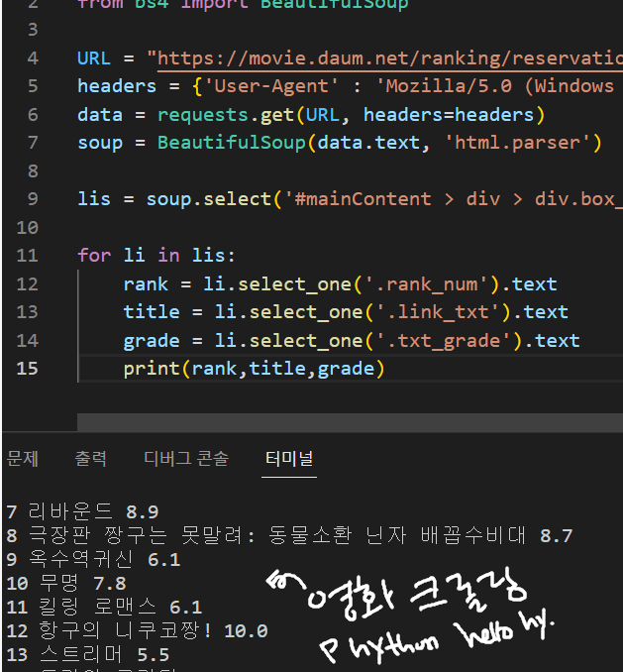Click terminal line '10 무명 7.8'
Image resolution: width=623 pixels, height=672 pixels.
(x=66, y=583)
